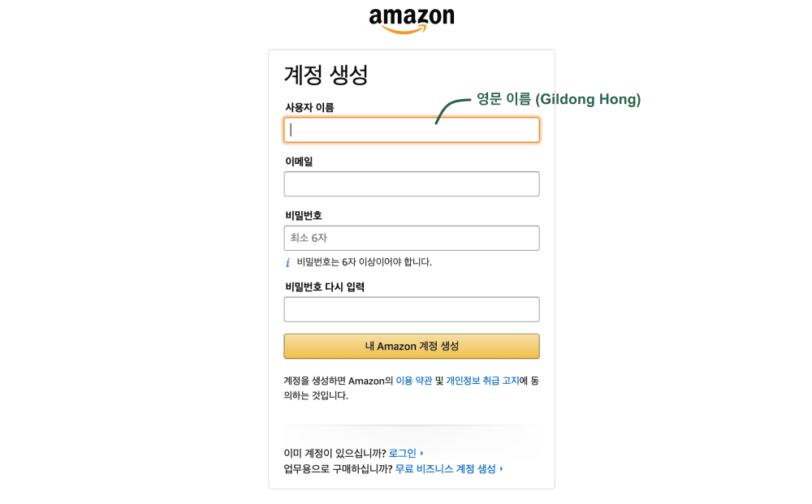Click into the 이메일 input field
The image size is (812, 504).
[411, 183]
